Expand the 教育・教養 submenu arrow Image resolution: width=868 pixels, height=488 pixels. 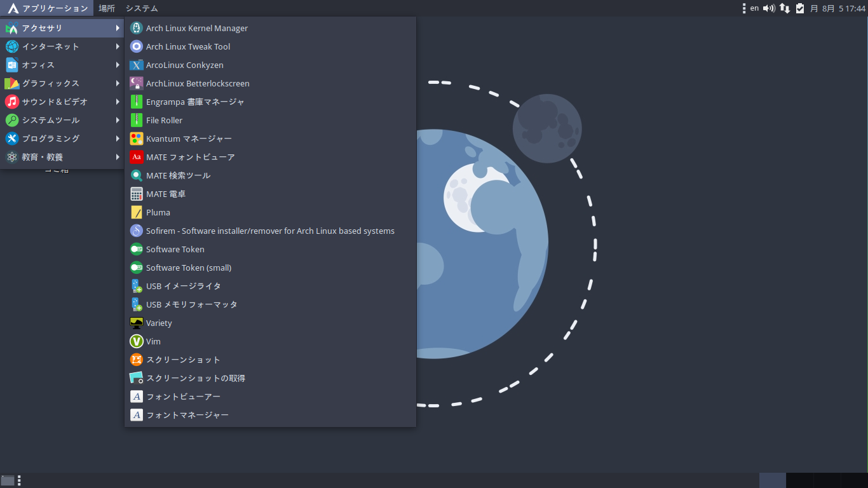click(x=118, y=157)
